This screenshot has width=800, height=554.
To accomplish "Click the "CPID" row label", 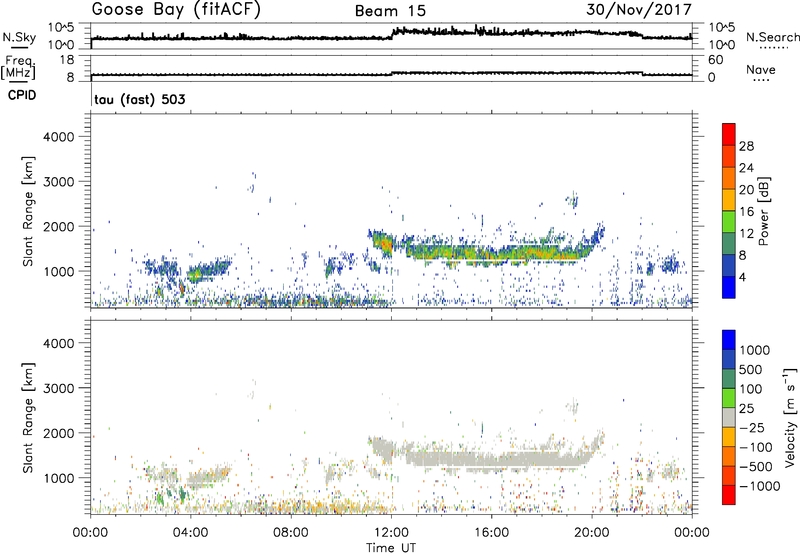I will pyautogui.click(x=22, y=95).
